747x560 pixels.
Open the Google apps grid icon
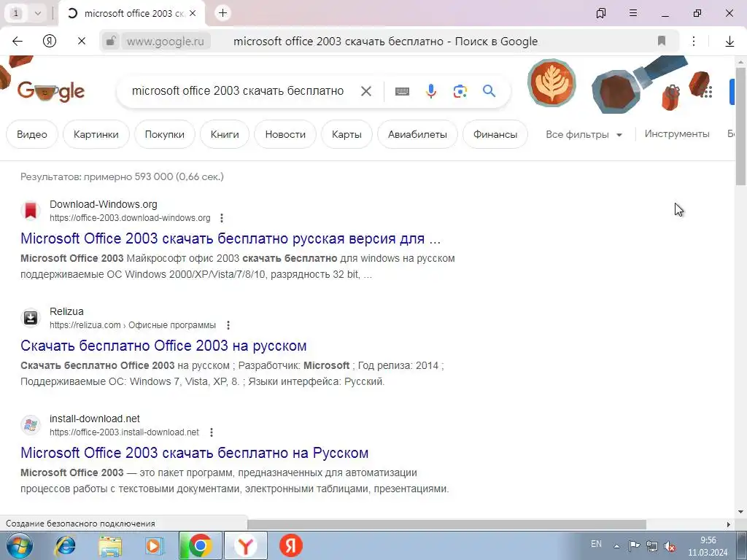[x=707, y=92]
